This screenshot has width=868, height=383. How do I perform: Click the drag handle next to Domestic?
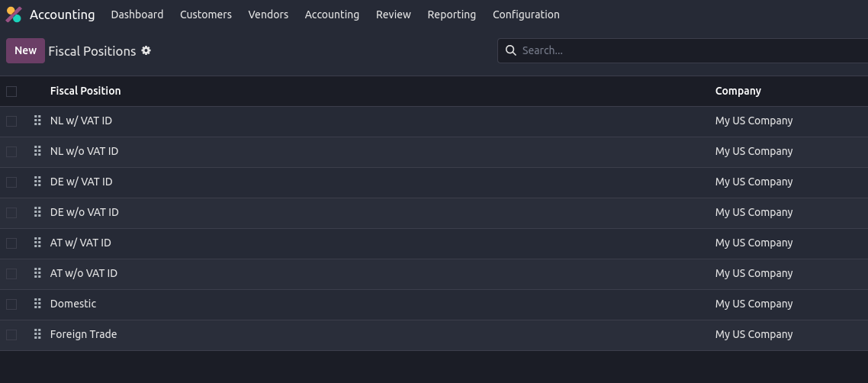pyautogui.click(x=37, y=304)
